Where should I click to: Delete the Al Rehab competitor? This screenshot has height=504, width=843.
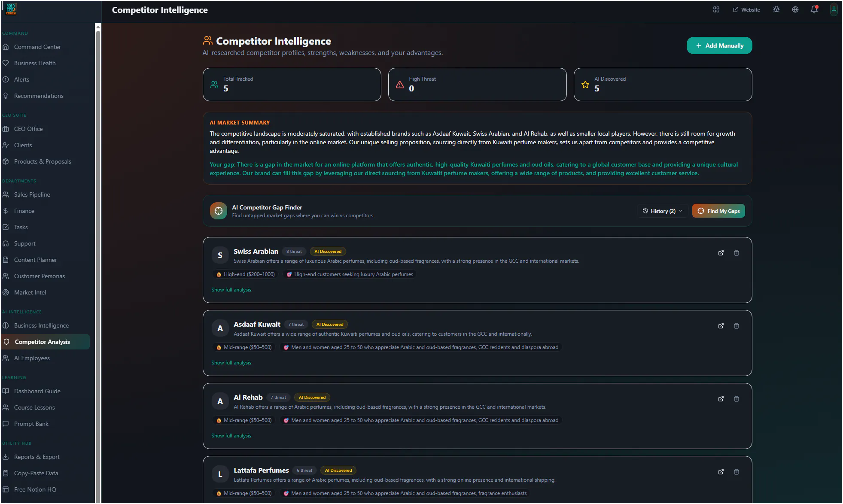pyautogui.click(x=736, y=399)
